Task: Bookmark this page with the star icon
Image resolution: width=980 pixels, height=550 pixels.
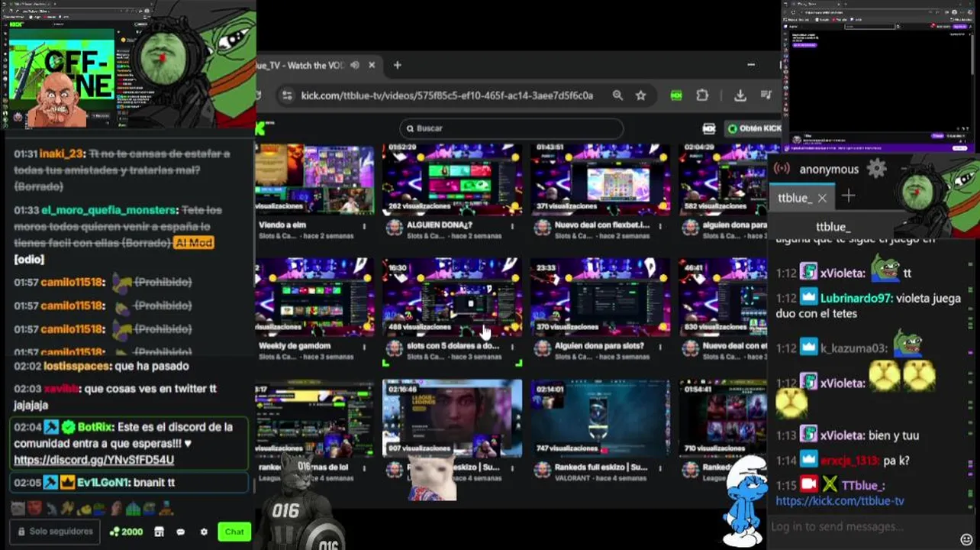Action: [x=641, y=95]
